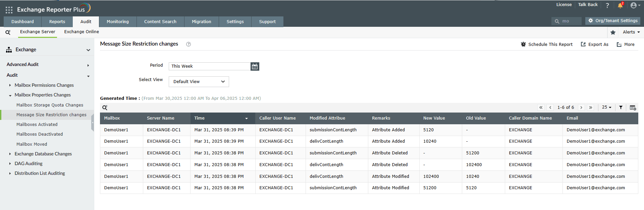Click the License link
This screenshot has width=644, height=210.
564,5
